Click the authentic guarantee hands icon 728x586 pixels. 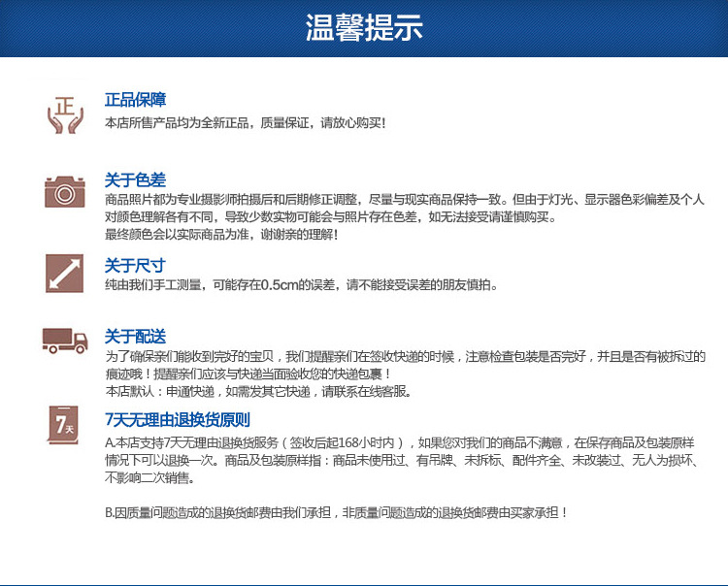66,114
